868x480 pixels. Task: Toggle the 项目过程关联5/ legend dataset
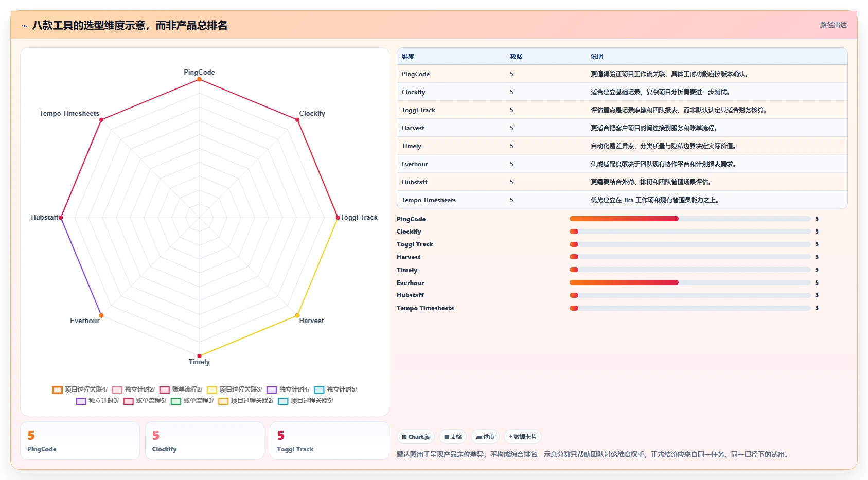point(306,401)
